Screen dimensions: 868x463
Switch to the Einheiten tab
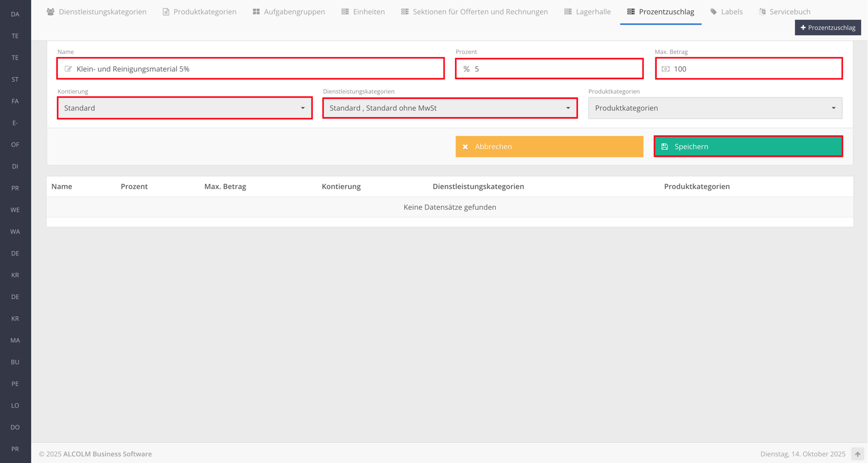click(363, 12)
